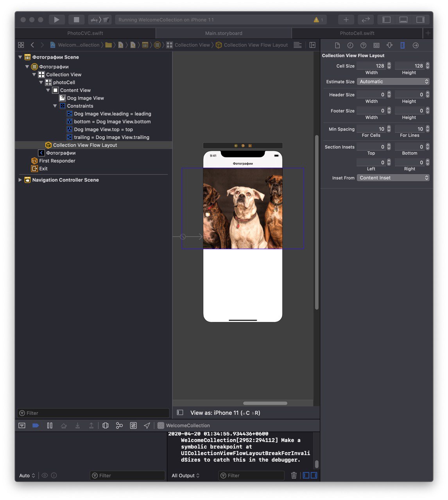Screen dimensions: 448x500
Task: Open related items grid menu
Action: click(x=21, y=45)
